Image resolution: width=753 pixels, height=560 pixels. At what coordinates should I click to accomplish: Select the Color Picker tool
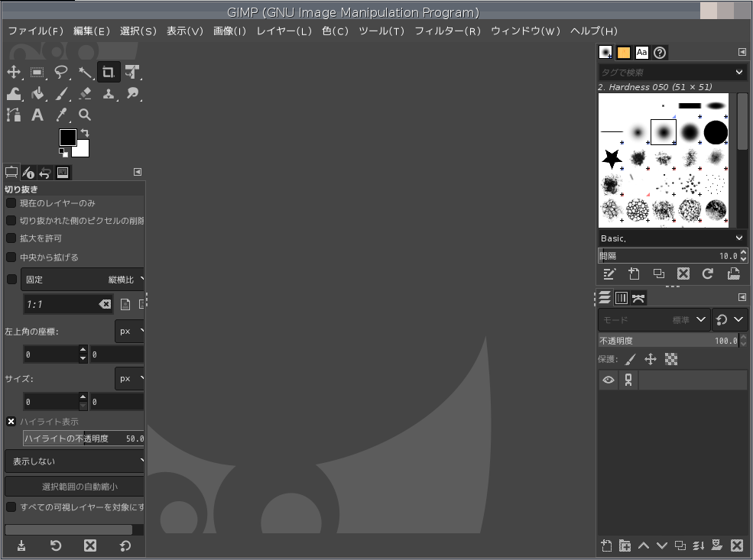[x=61, y=115]
